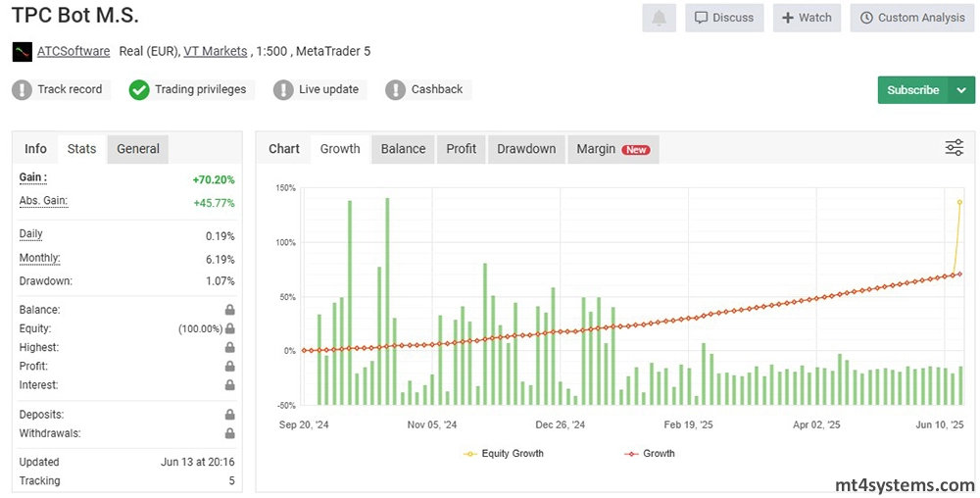Screen dimensions: 980x498
Task: Click the Trading privileges verified checkmark icon
Action: click(139, 90)
